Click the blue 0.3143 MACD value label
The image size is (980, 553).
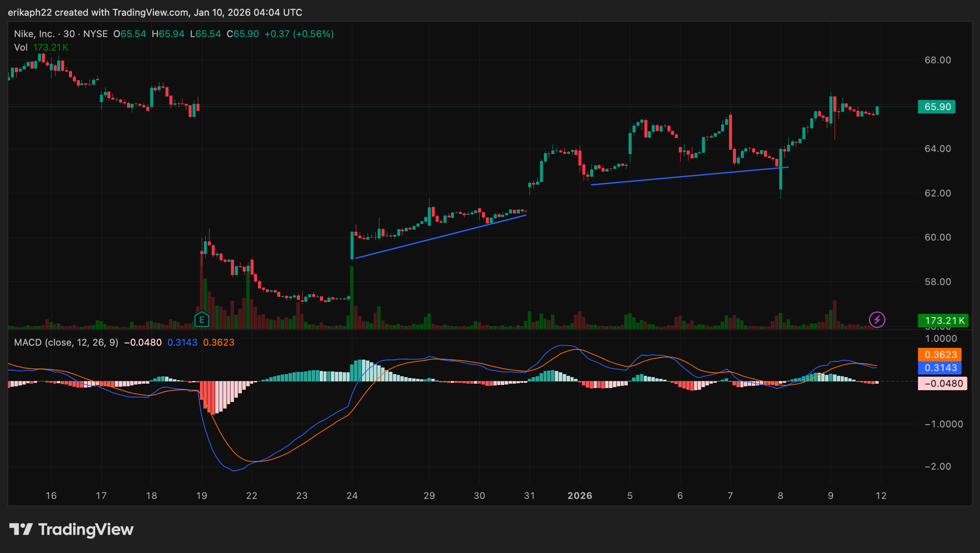click(x=940, y=368)
